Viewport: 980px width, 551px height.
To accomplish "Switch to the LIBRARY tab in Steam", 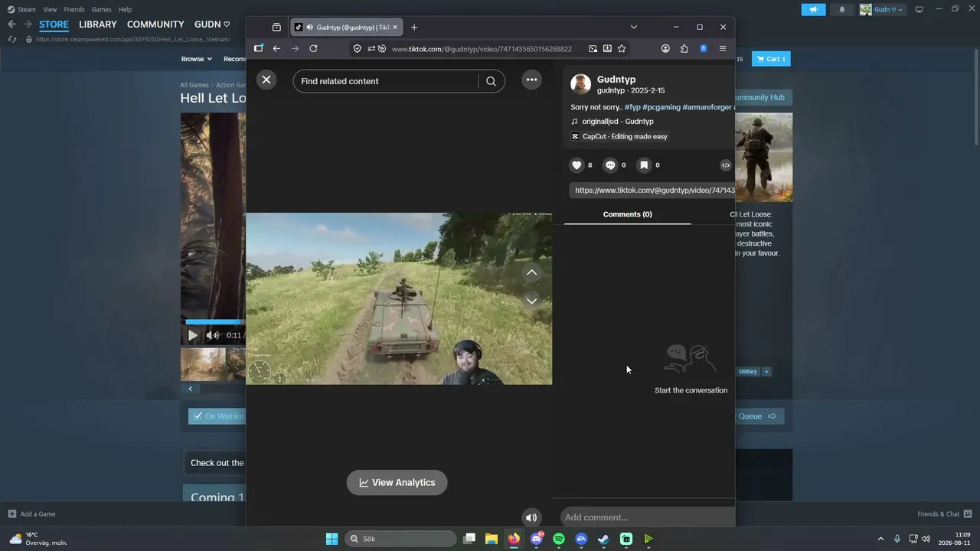I will [98, 24].
